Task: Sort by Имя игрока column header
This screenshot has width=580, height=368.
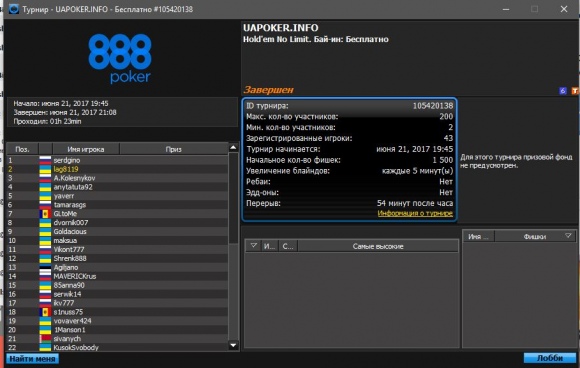Action: (85, 149)
